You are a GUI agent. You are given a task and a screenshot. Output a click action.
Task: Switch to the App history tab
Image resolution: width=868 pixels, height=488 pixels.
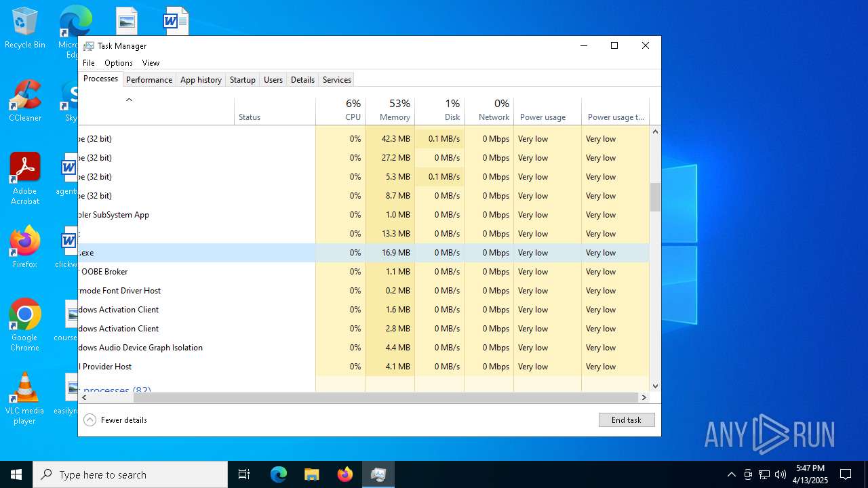coord(201,80)
